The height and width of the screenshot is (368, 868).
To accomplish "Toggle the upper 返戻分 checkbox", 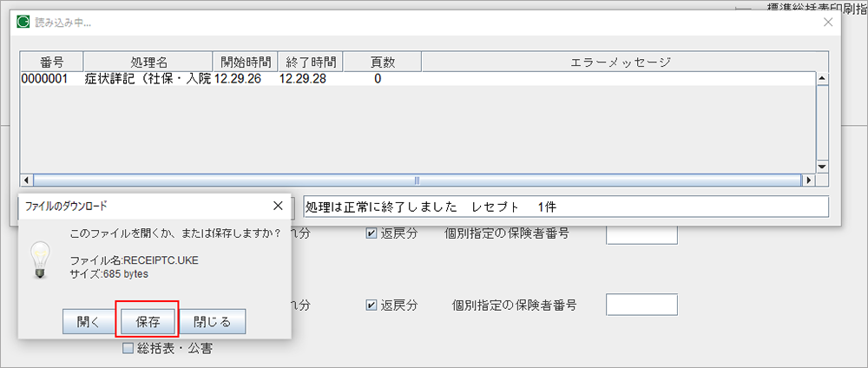I will click(x=371, y=233).
